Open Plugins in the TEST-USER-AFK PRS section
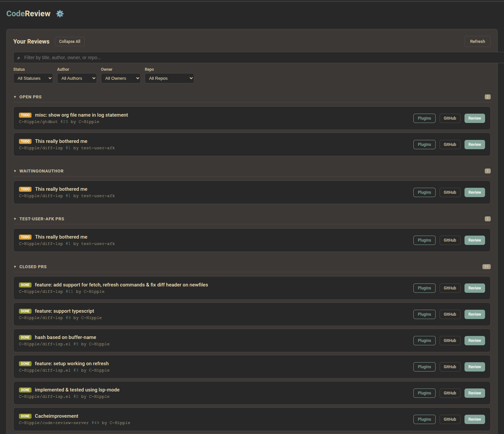Screen dimensions: 504x434 tap(424, 240)
